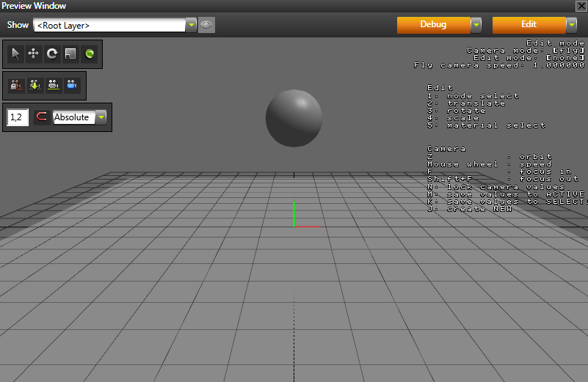
Task: Toggle the red magnet snap icon
Action: (42, 117)
